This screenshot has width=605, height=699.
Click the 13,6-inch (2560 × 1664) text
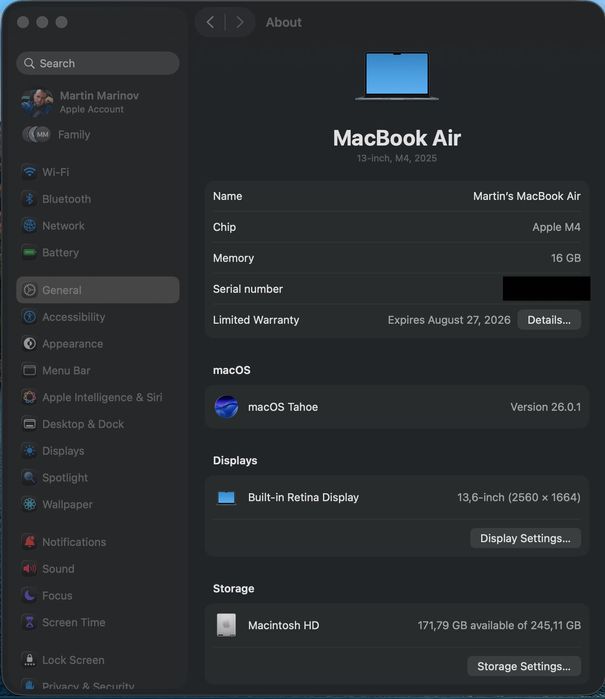[x=519, y=498]
